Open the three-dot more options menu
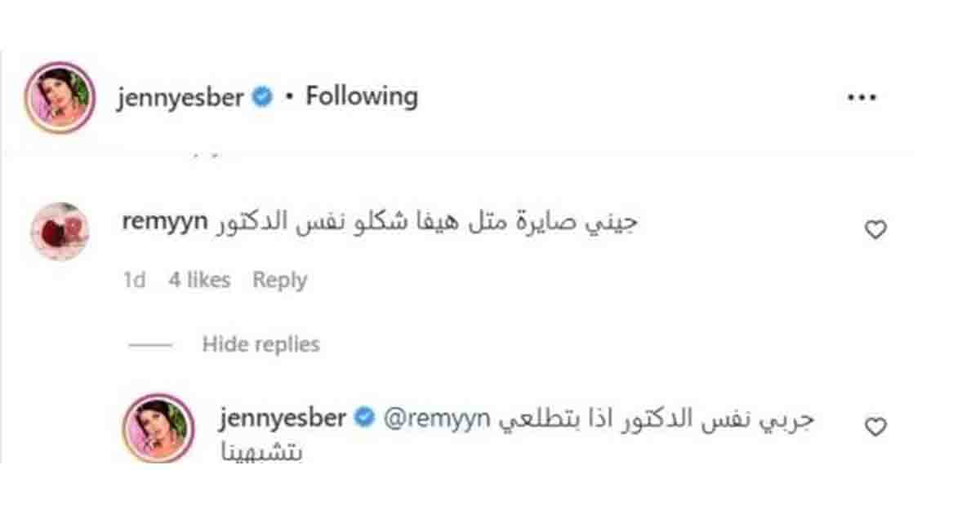 (x=861, y=97)
